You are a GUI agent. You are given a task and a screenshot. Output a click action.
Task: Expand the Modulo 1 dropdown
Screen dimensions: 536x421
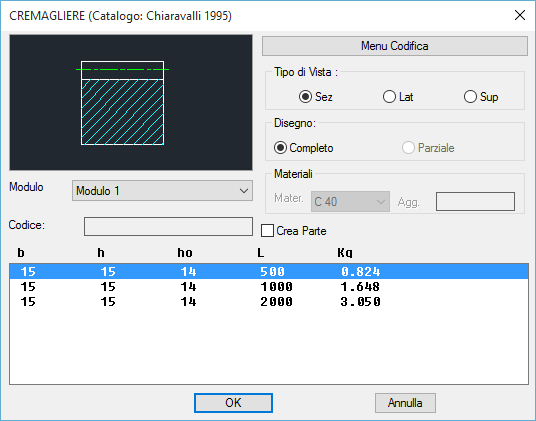162,191
